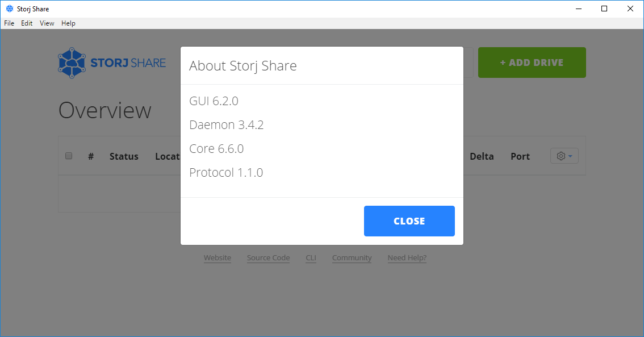Dismiss the dialog with the CLOSE button
Viewport: 644px width, 337px height.
click(x=409, y=220)
